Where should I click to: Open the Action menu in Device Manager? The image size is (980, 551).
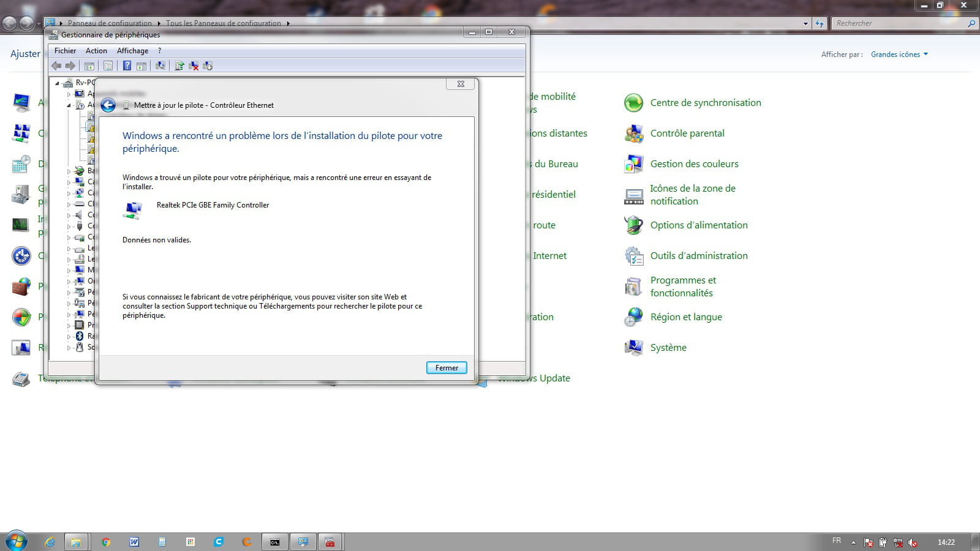coord(96,51)
